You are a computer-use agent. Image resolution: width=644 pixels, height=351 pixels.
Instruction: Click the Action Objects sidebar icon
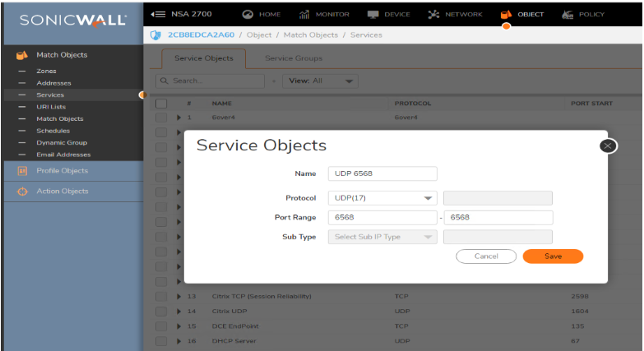pyautogui.click(x=22, y=192)
